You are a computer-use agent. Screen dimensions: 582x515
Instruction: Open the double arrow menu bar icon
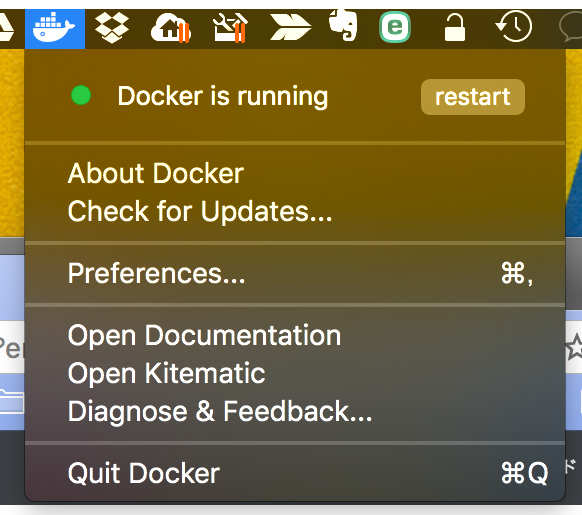290,27
